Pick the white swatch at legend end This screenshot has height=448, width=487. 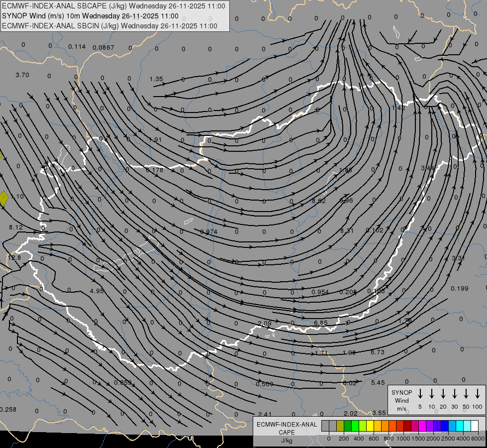(475, 426)
